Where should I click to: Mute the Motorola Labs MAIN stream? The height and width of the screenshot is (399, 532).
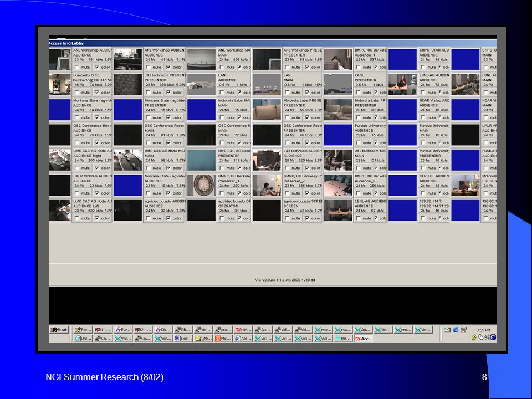click(222, 117)
